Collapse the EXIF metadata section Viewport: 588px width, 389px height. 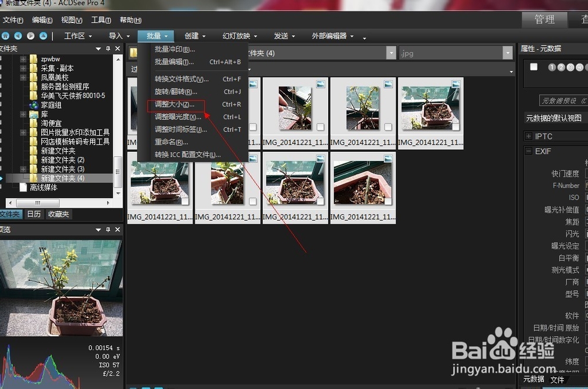click(x=529, y=151)
